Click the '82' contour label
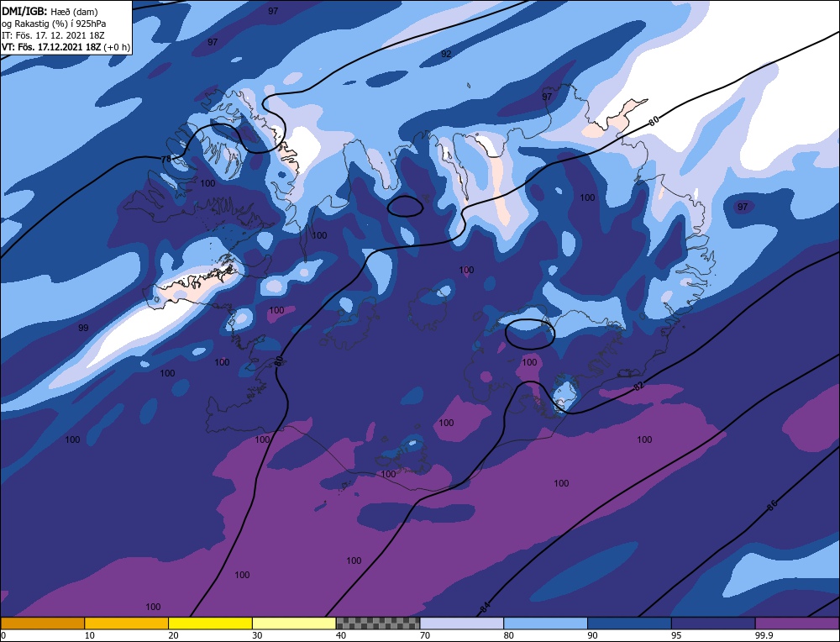Screen dimensions: 840x642 coord(638,386)
